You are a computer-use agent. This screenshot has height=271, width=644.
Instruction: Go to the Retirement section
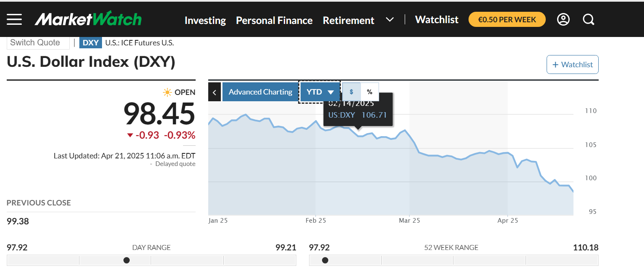tap(348, 20)
